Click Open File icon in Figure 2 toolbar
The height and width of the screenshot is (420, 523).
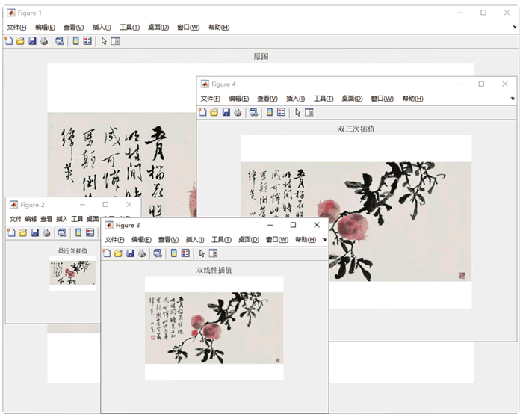22,232
